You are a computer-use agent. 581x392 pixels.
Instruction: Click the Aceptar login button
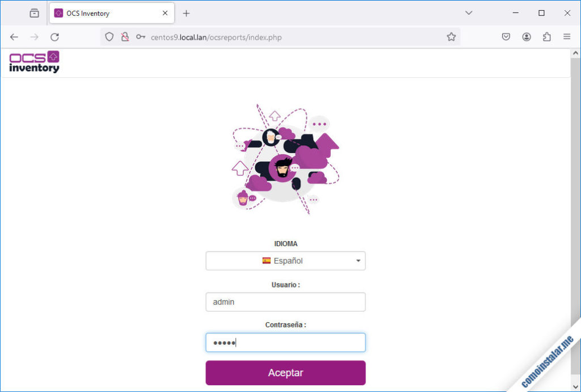pos(285,373)
